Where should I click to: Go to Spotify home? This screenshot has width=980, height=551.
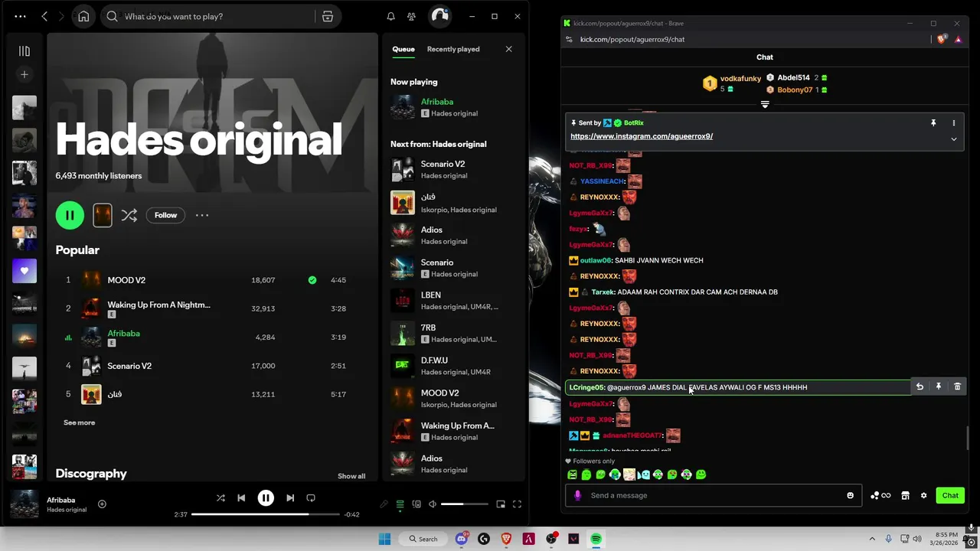pos(83,16)
